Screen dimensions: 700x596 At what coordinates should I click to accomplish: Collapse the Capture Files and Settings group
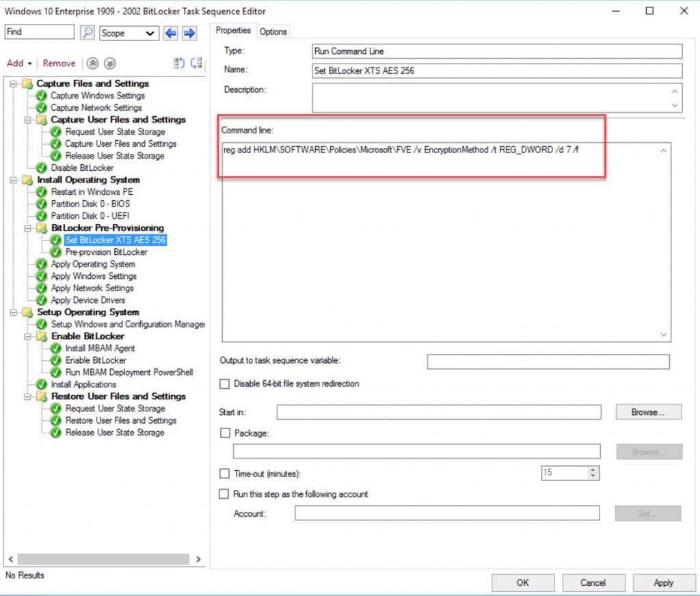point(14,84)
